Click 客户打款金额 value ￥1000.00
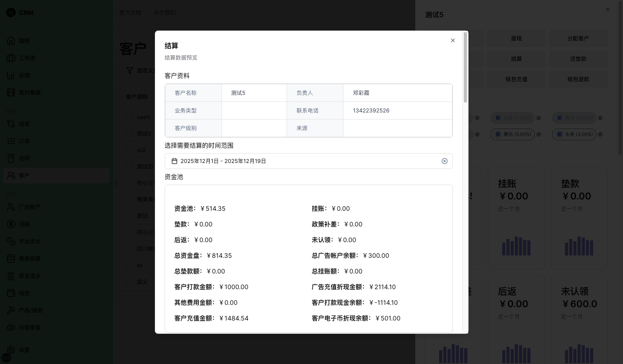623x364 pixels. 234,287
